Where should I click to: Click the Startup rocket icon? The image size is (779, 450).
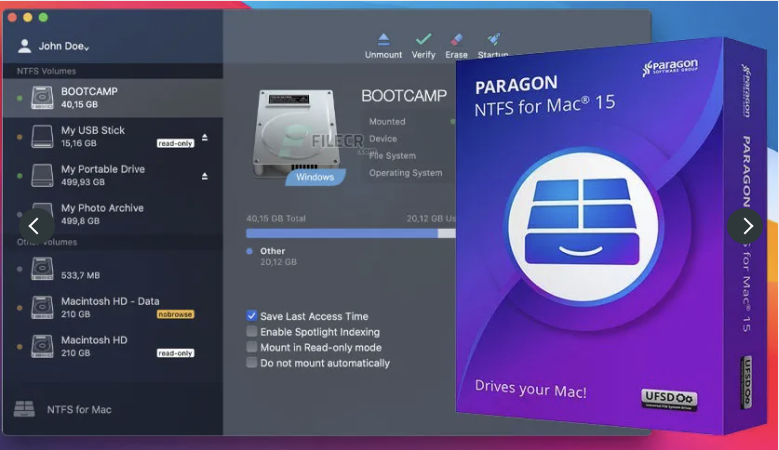tap(493, 39)
